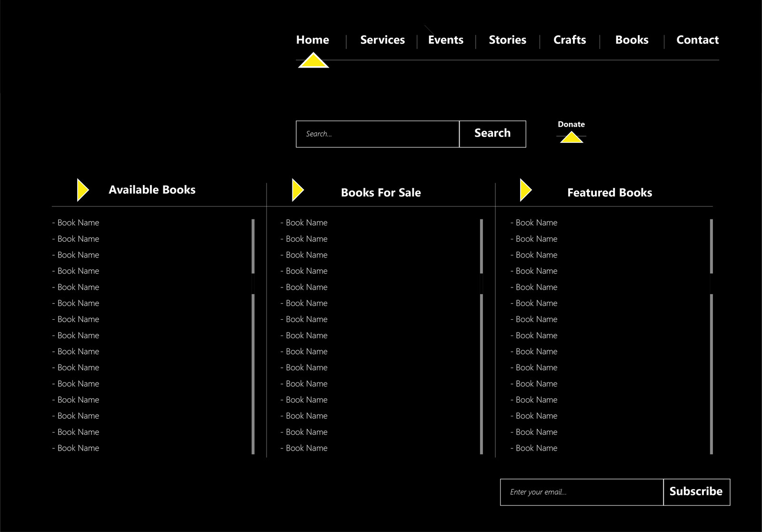Screen dimensions: 762x532
Task: Open first Book Name in Available Books
Action: point(76,223)
